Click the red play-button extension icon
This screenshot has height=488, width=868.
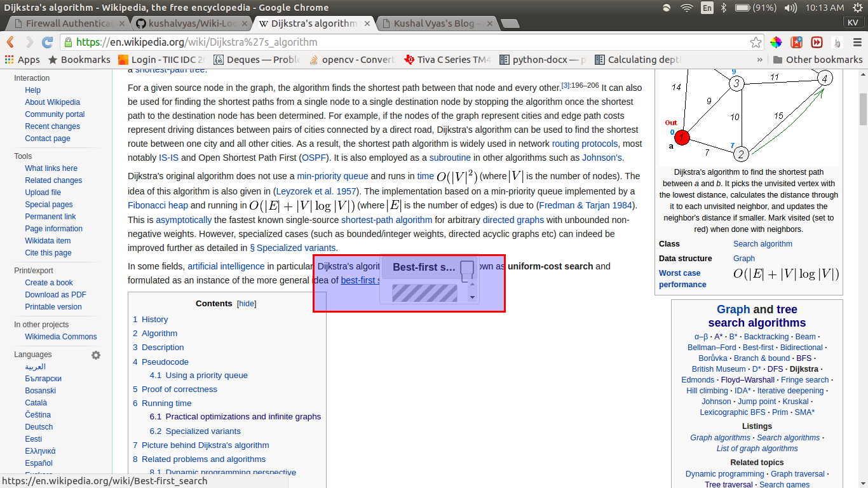817,43
